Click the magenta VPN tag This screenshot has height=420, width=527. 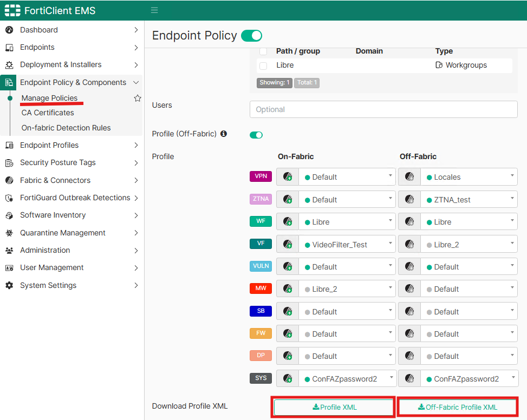pyautogui.click(x=261, y=176)
